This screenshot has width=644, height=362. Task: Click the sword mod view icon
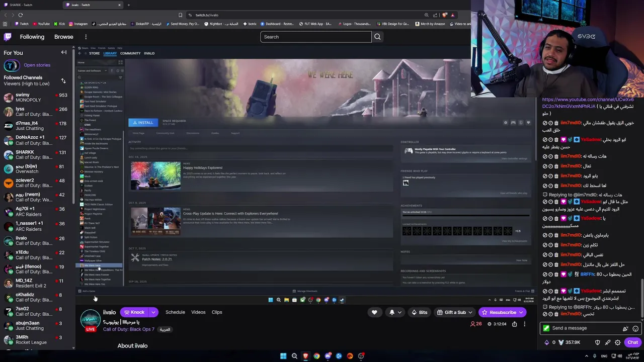(x=608, y=342)
